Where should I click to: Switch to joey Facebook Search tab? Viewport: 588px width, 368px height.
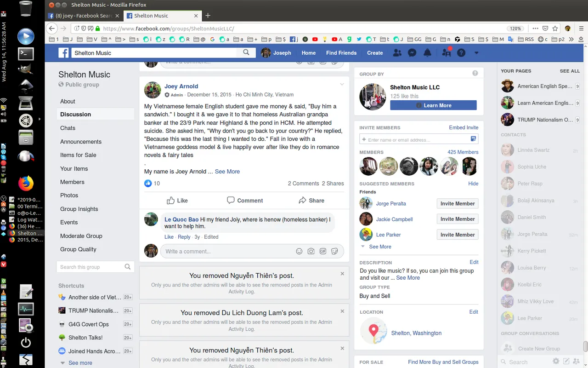(84, 16)
